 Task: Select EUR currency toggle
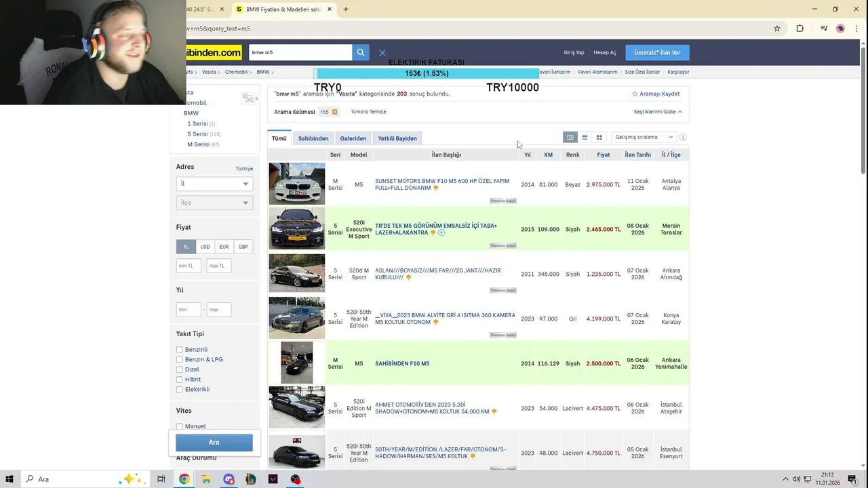[x=224, y=247]
